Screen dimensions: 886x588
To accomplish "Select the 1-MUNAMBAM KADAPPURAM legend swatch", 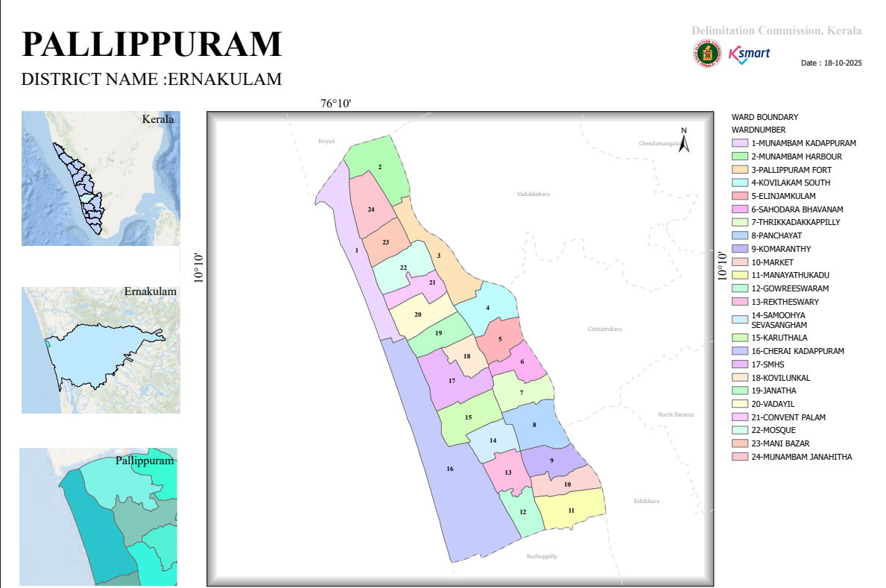I will click(740, 143).
